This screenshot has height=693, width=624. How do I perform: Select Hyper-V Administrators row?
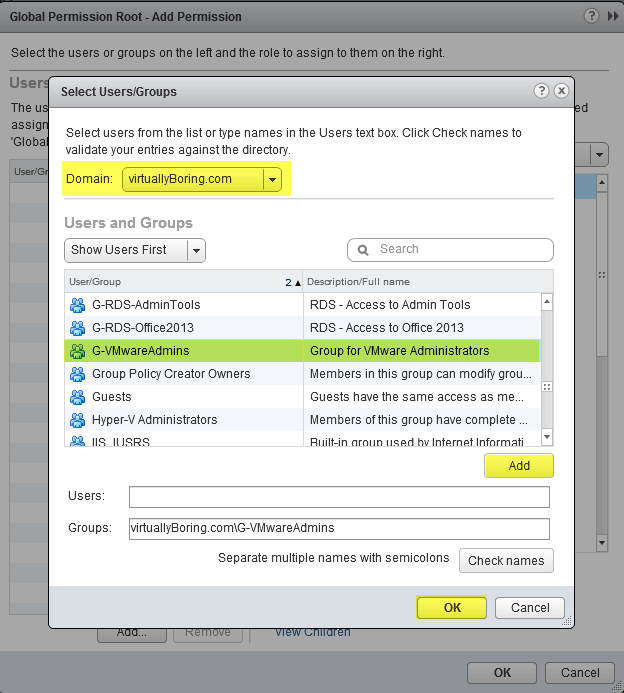pos(302,420)
